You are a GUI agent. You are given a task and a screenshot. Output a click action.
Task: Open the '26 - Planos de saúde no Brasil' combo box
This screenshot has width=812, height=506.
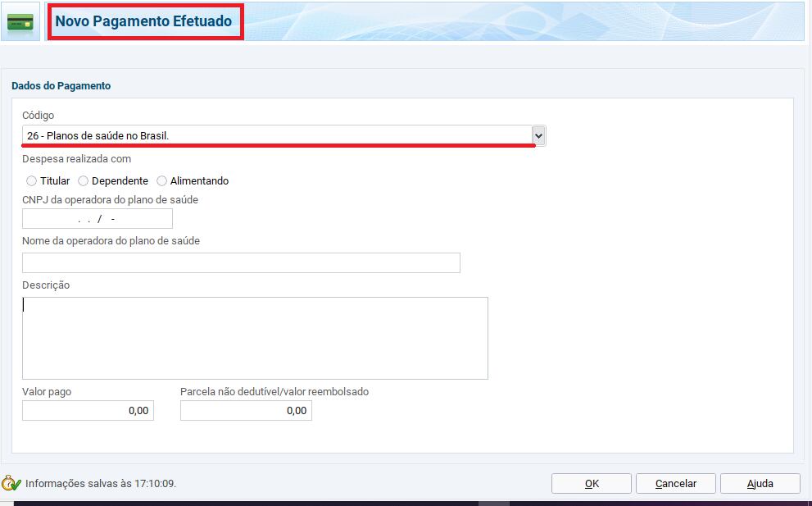pos(277,136)
